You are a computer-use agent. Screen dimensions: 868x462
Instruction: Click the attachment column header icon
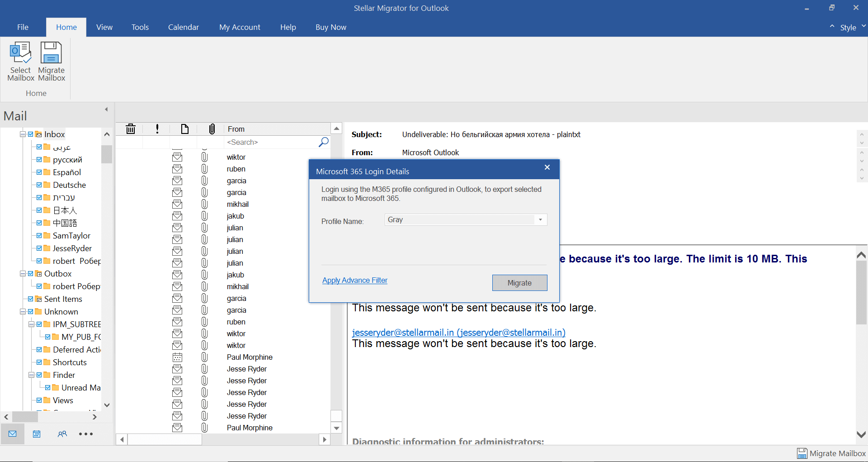tap(212, 129)
